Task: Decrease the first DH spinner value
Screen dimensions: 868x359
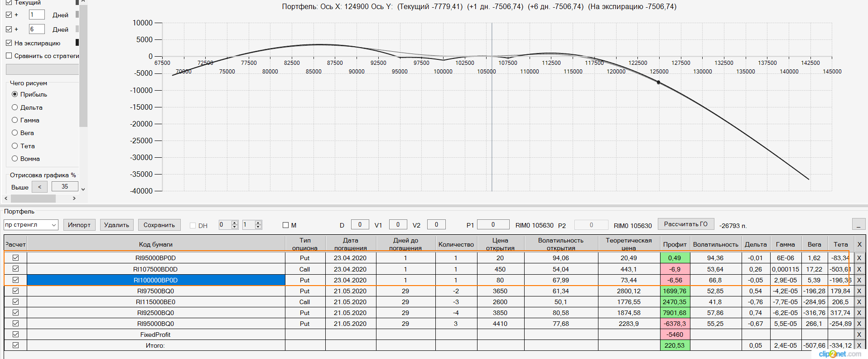Action: [235, 227]
